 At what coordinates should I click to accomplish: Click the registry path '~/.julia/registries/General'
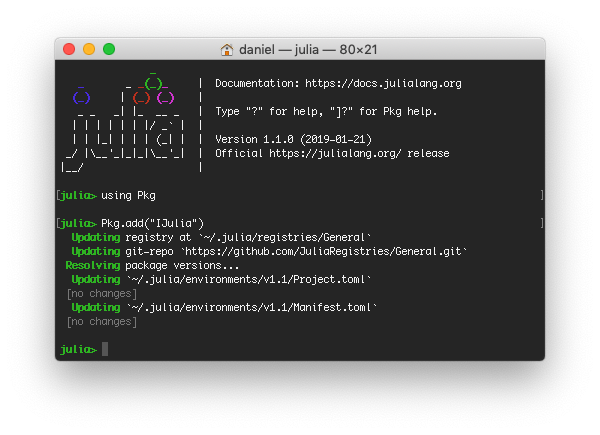[285, 238]
